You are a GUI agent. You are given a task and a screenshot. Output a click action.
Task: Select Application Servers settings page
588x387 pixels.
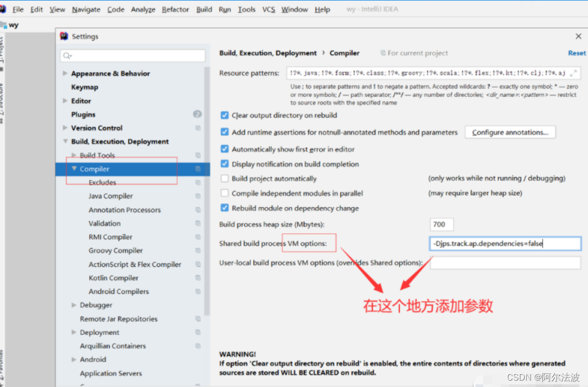(x=111, y=373)
